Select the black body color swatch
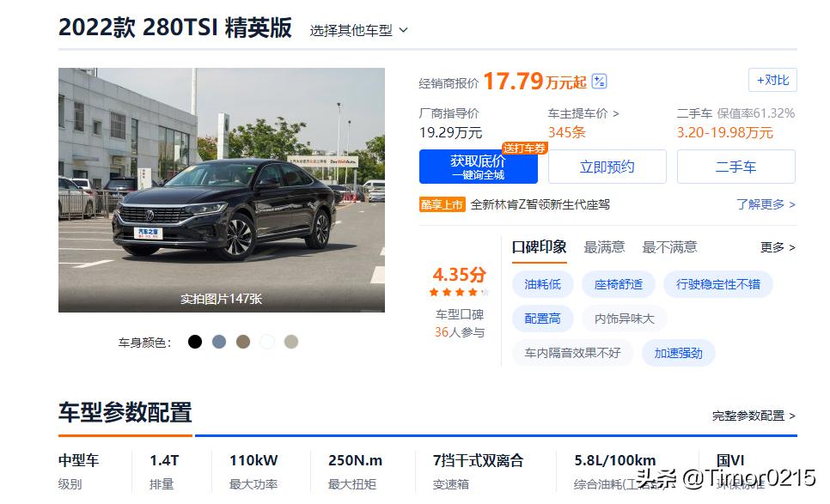Image resolution: width=830 pixels, height=504 pixels. (x=195, y=342)
